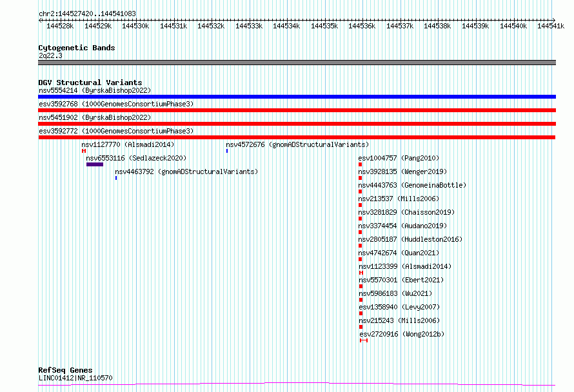Click the 144528k ruler position

click(60, 26)
